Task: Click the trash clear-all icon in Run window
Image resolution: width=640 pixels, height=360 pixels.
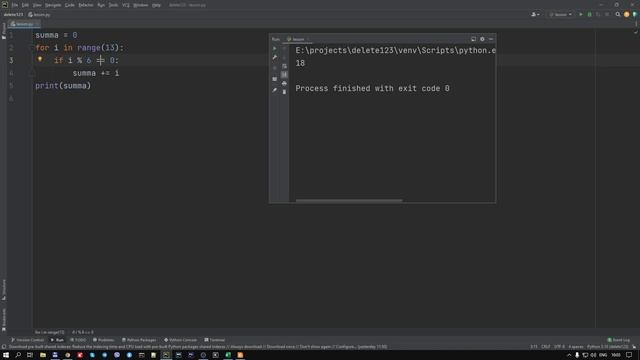Action: tap(284, 92)
